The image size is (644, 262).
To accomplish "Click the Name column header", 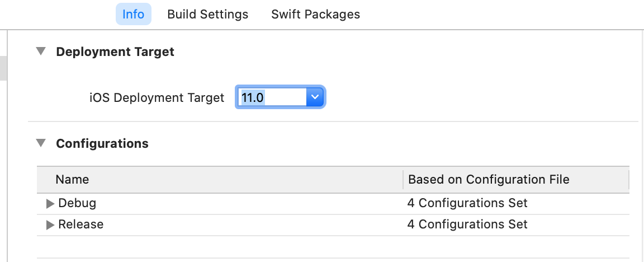I will [72, 180].
